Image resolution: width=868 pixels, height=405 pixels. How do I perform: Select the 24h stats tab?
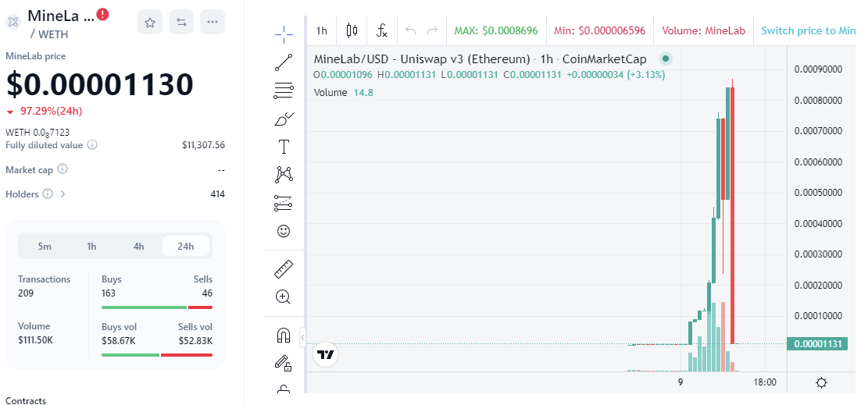(186, 247)
